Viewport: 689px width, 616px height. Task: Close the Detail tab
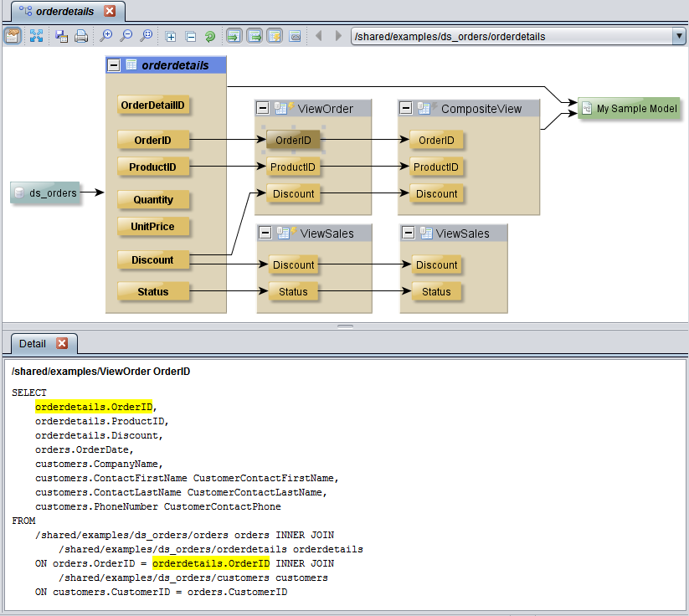point(62,344)
